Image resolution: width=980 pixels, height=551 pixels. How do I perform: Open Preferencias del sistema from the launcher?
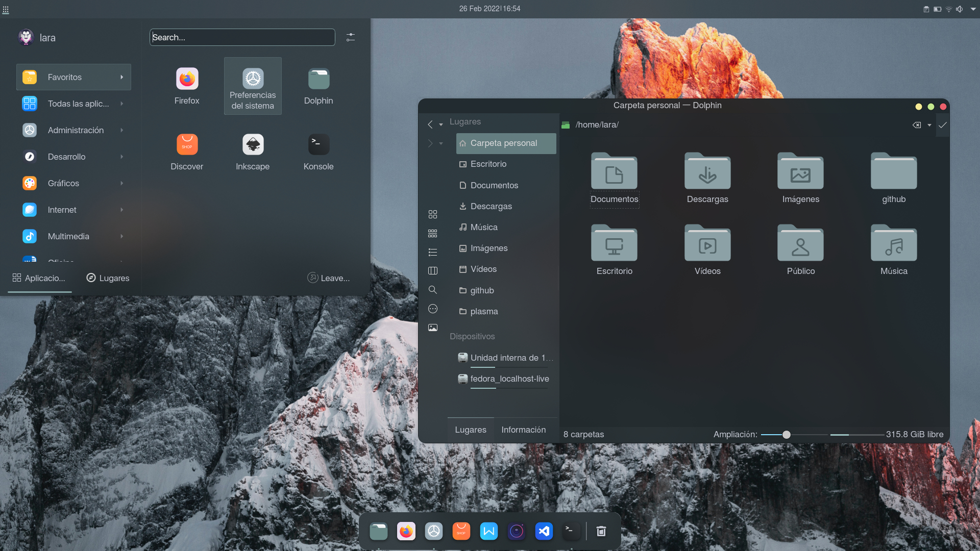tap(253, 86)
